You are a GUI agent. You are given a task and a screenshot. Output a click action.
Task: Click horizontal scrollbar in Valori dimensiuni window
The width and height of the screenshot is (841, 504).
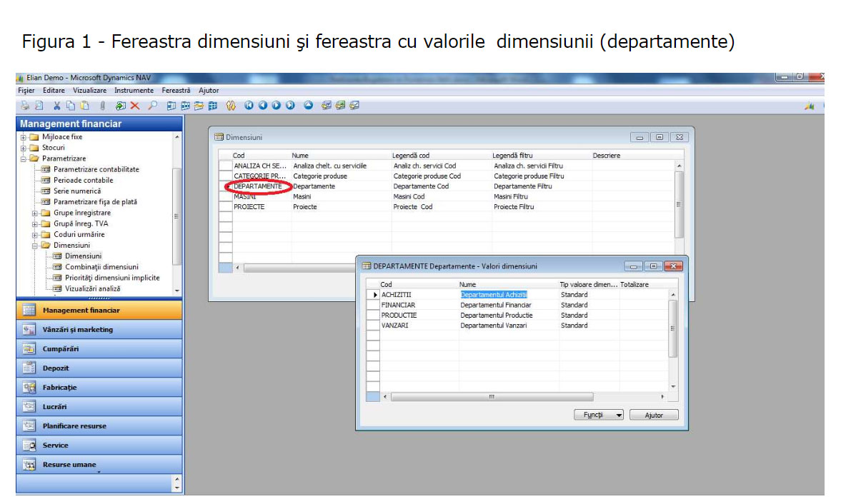491,396
